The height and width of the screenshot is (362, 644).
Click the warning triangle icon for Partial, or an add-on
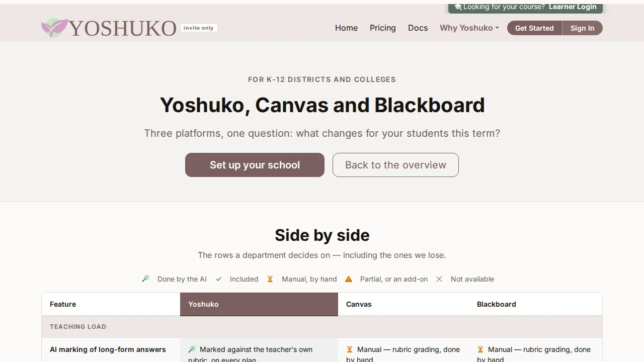[x=349, y=279]
